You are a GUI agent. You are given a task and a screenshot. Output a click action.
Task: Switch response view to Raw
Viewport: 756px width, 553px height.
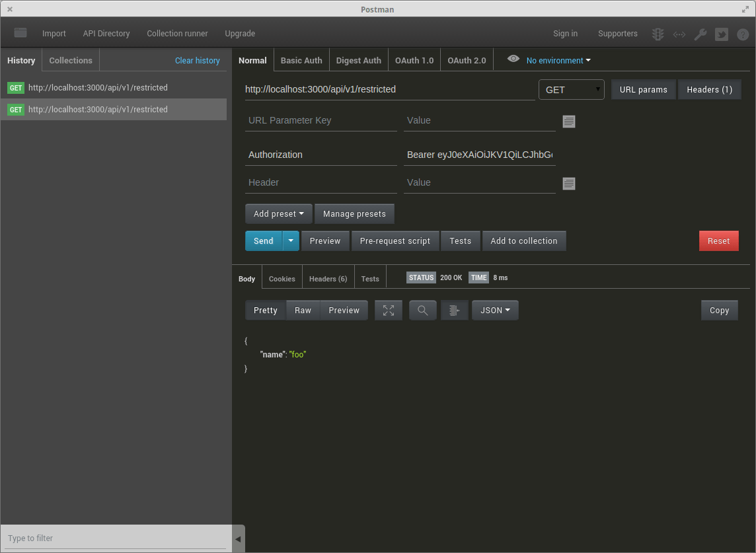click(x=303, y=311)
